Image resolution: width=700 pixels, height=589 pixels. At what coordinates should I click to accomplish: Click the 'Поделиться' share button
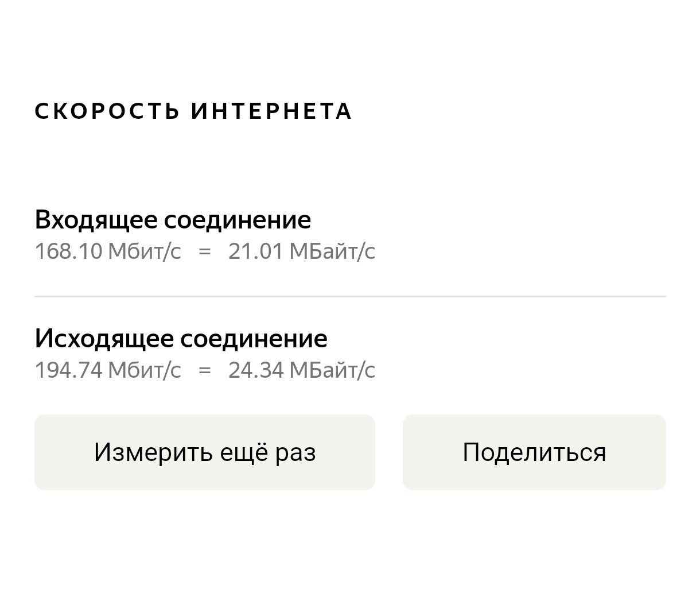tap(534, 452)
